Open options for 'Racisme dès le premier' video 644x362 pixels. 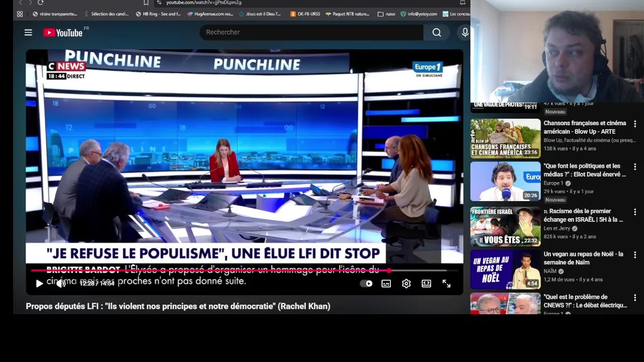(635, 212)
